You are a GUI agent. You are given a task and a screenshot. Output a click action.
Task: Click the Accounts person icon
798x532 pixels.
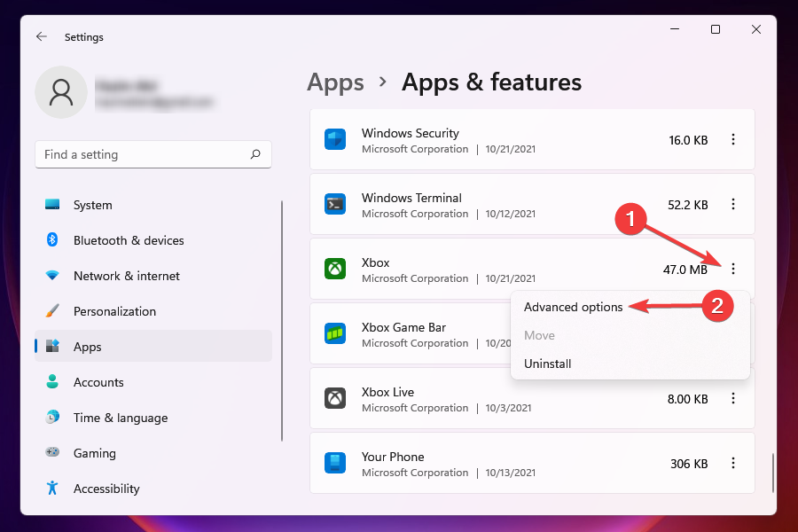coord(52,381)
